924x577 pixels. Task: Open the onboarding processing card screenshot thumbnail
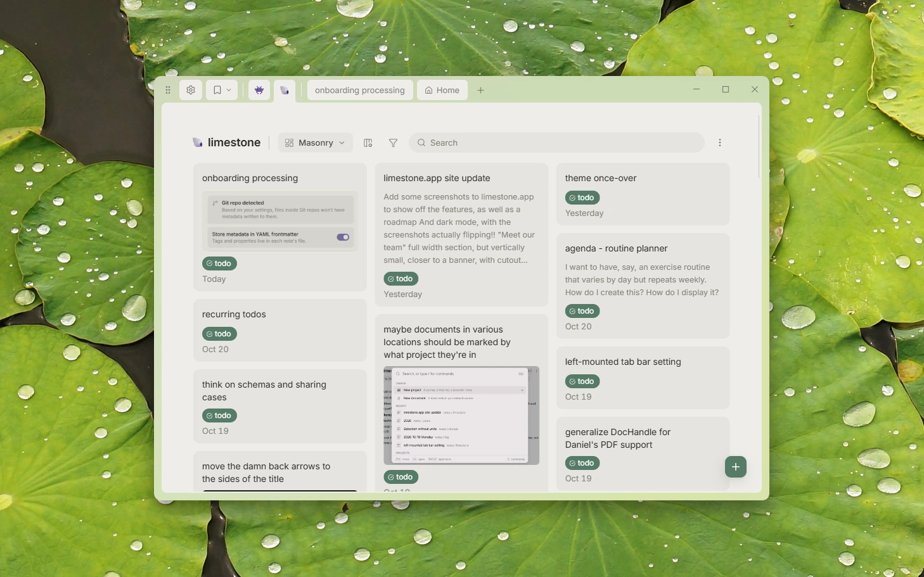280,221
